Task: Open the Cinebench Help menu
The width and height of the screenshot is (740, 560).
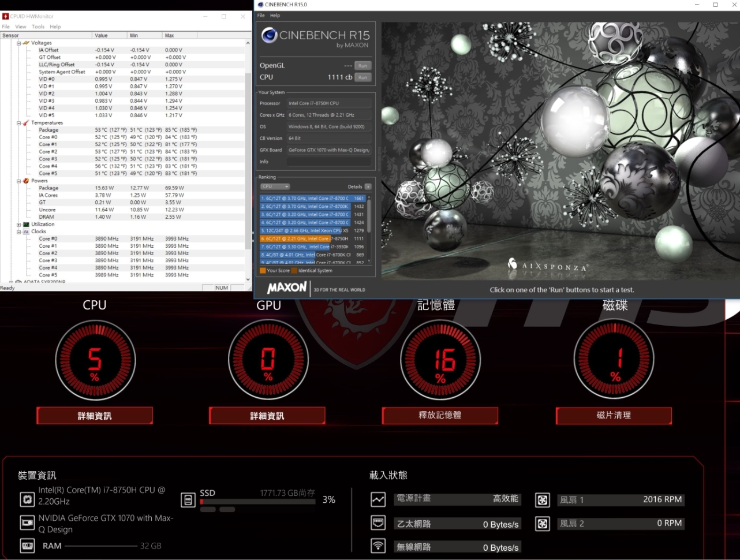Action: point(275,16)
